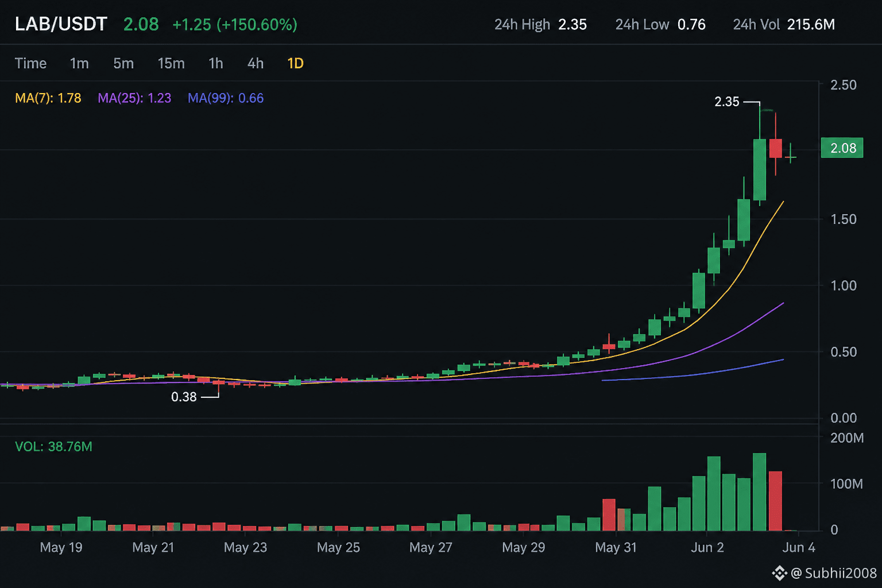
Task: Click the 24h Low 0.76 value
Action: click(691, 25)
